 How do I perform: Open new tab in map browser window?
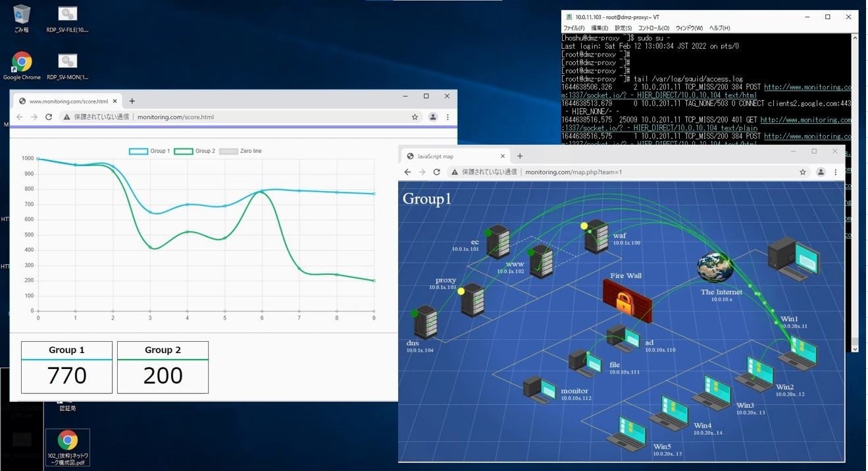tap(520, 156)
